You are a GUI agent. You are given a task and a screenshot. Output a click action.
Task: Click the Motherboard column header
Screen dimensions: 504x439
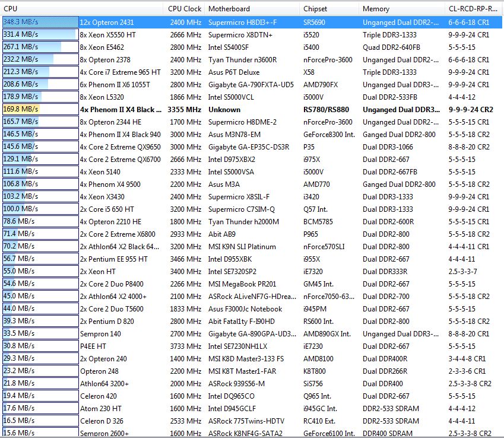coord(229,9)
